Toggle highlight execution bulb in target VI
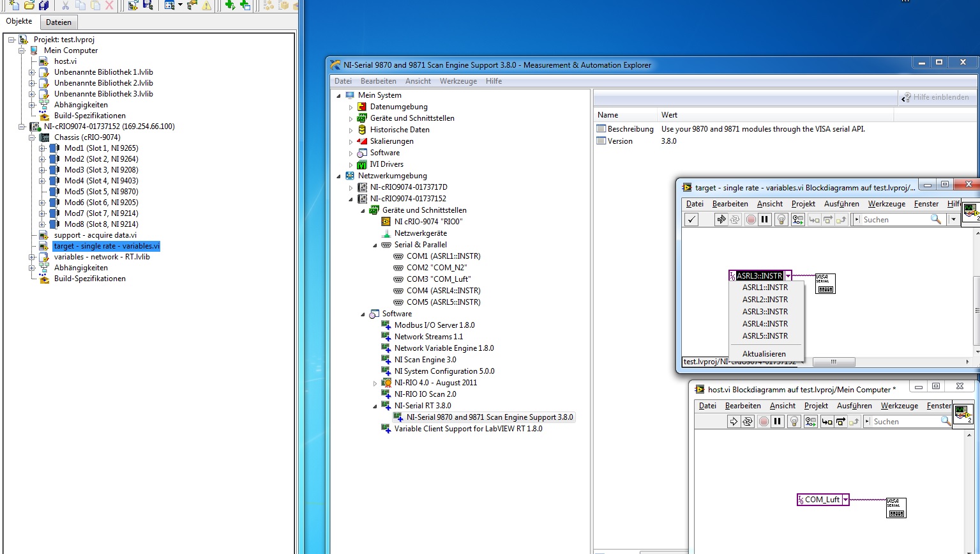The height and width of the screenshot is (554, 980). [x=781, y=220]
